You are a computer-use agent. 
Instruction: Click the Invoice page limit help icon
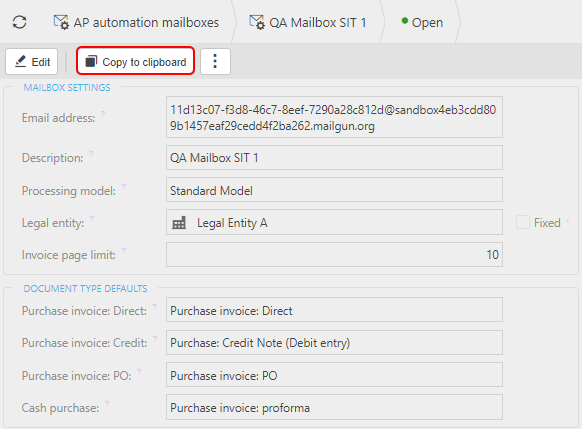[x=124, y=250]
